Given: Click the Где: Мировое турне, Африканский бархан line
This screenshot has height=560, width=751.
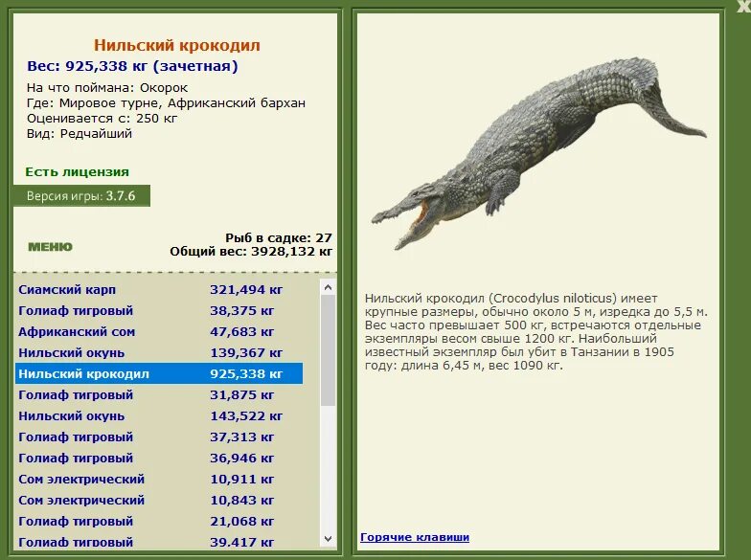Looking at the screenshot, I should (x=167, y=103).
